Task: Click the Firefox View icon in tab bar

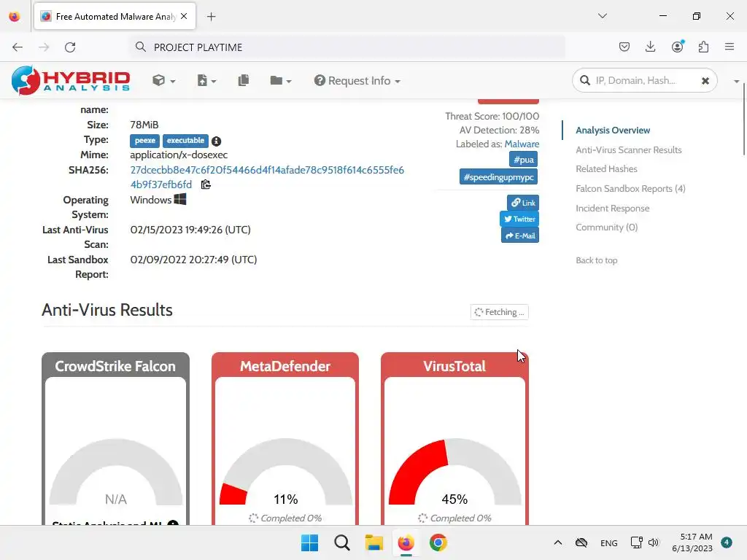Action: (15, 17)
